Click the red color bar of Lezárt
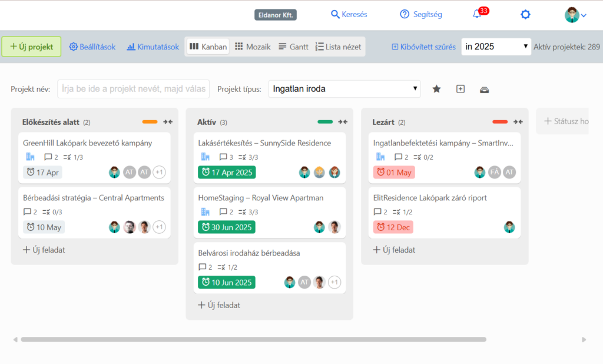The height and width of the screenshot is (364, 603). point(500,122)
